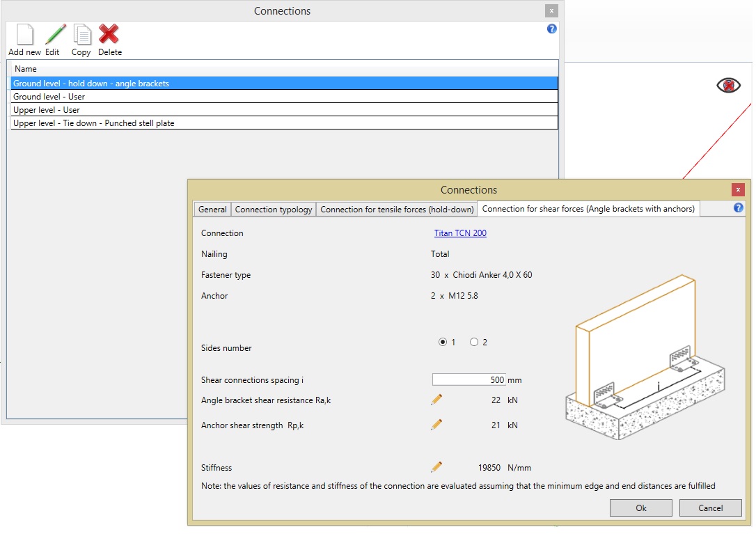The image size is (756, 534).
Task: Click pencil icon beside Stiffness
Action: pos(436,467)
